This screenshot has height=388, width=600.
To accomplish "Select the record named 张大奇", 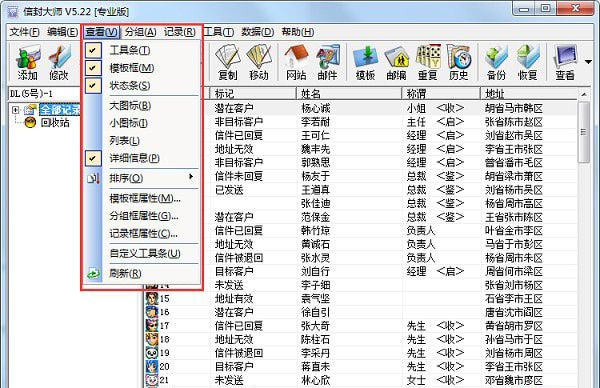I will click(316, 326).
